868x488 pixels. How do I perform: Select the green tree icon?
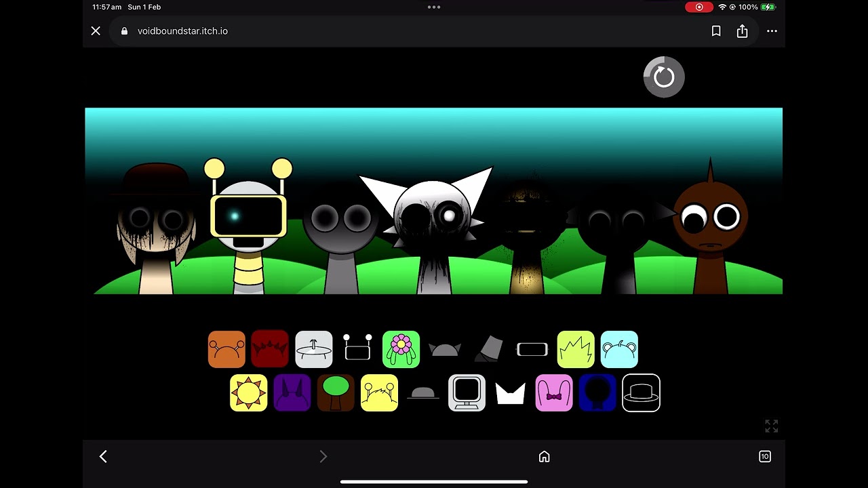[x=336, y=393]
